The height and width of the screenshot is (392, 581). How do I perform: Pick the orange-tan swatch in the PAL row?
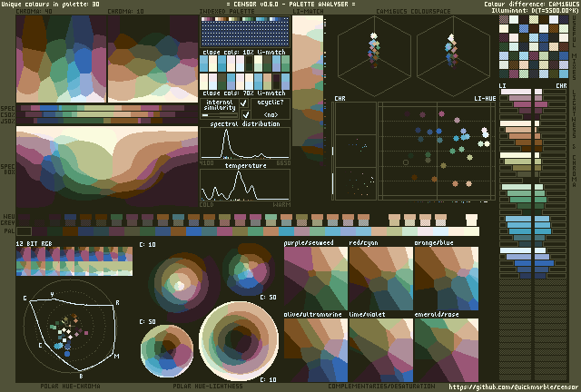[x=271, y=231]
